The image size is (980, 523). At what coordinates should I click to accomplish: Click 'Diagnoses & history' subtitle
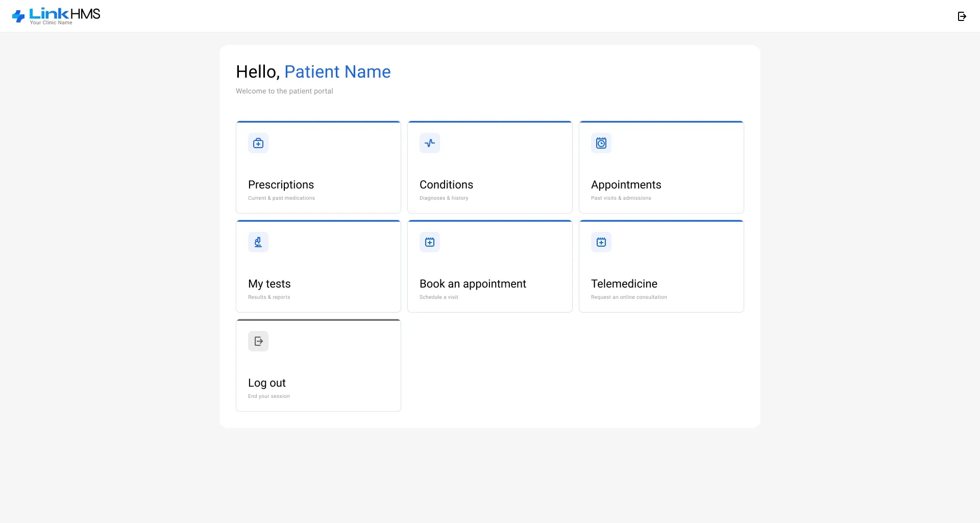pos(444,198)
